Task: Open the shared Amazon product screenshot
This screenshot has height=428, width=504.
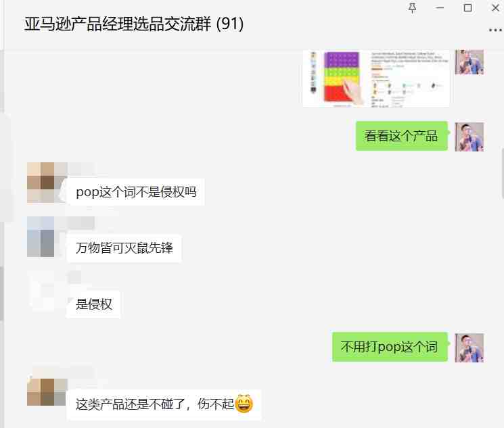Action: tap(376, 78)
